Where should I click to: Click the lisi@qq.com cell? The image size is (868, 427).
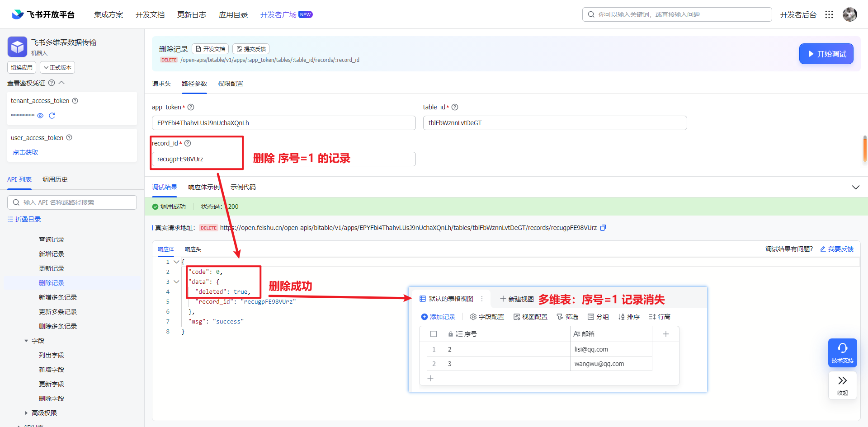coord(611,349)
